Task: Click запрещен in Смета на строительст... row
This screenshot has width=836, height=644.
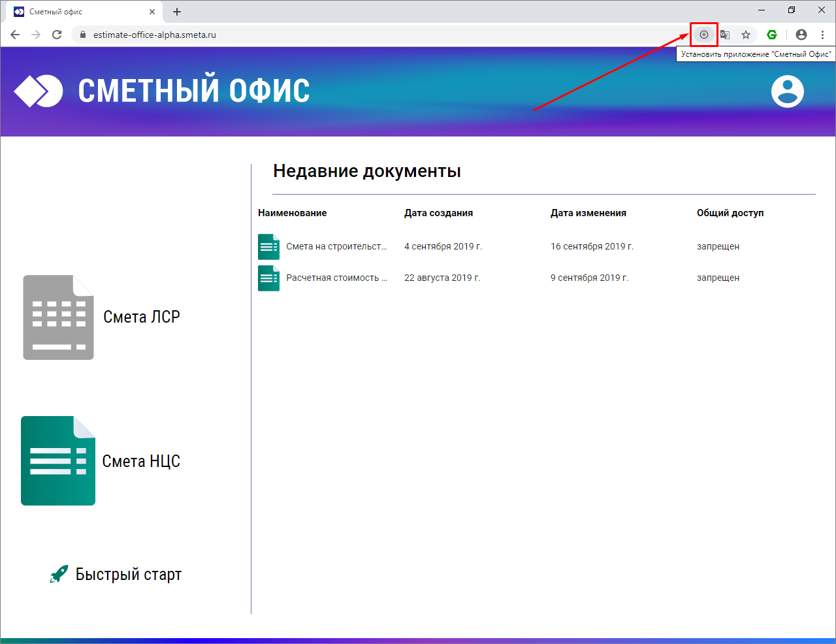Action: (718, 246)
